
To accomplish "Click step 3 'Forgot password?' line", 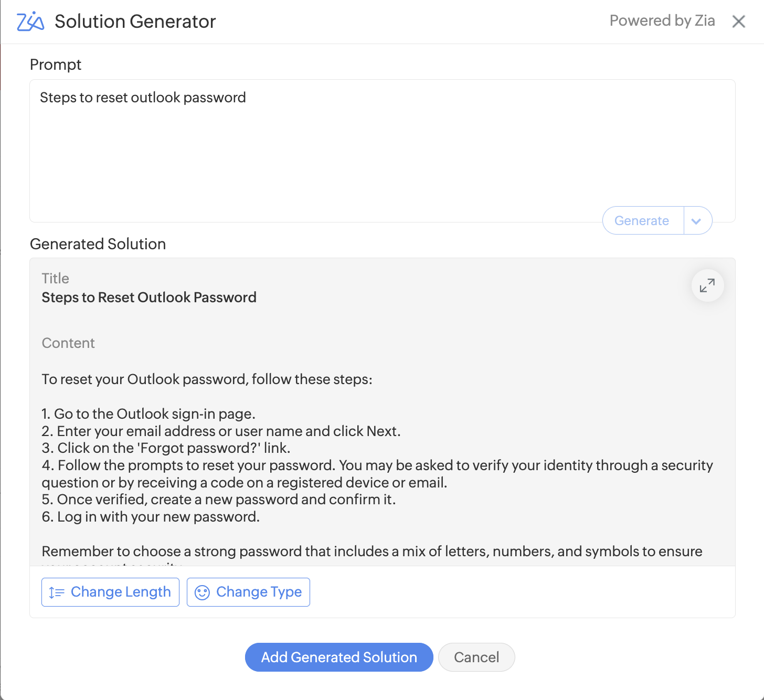I will [166, 448].
